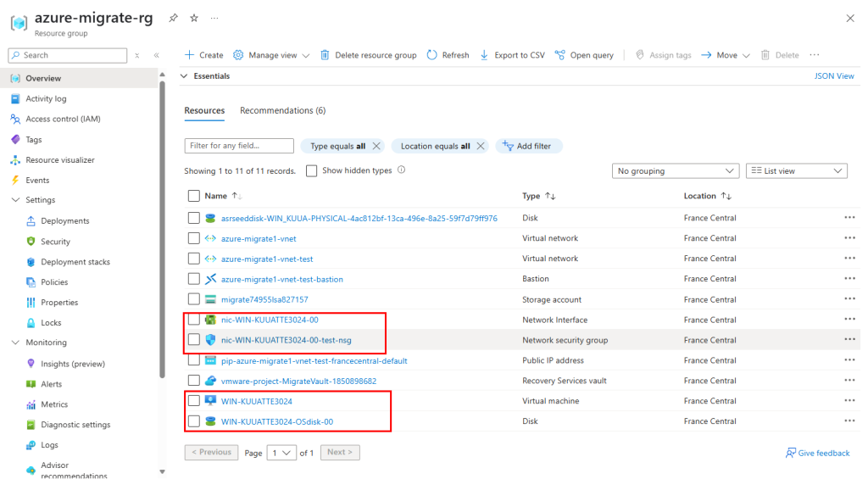The height and width of the screenshot is (479, 868).
Task: Click sidebar scrollbar down arrow
Action: point(162,472)
